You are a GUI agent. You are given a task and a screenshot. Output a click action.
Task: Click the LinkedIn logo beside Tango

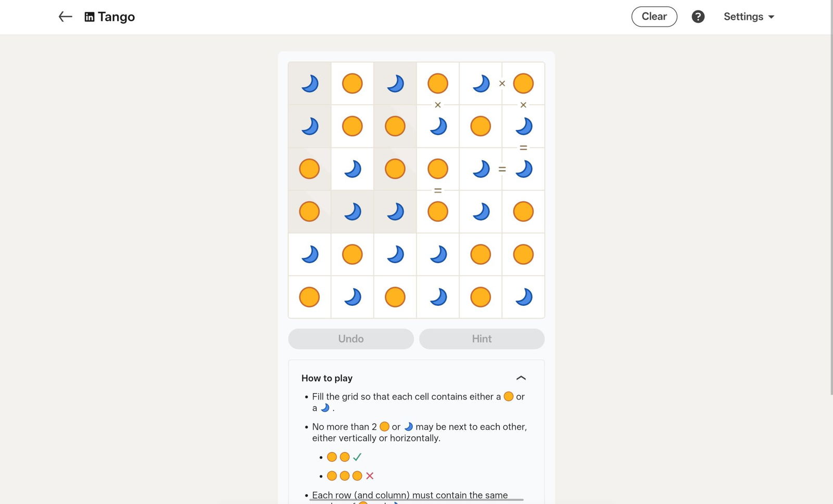[90, 17]
